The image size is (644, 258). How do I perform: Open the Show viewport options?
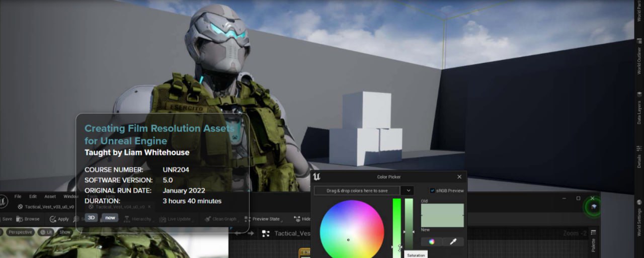coord(65,232)
